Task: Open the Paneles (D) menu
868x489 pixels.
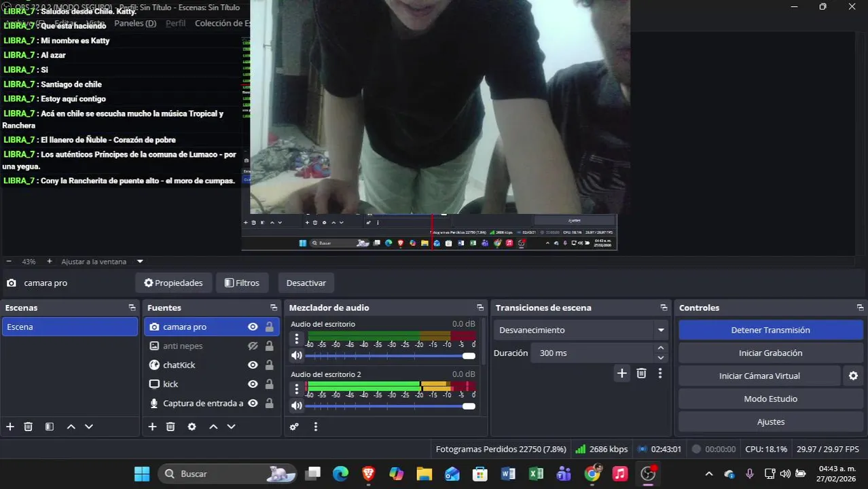Action: pyautogui.click(x=135, y=23)
